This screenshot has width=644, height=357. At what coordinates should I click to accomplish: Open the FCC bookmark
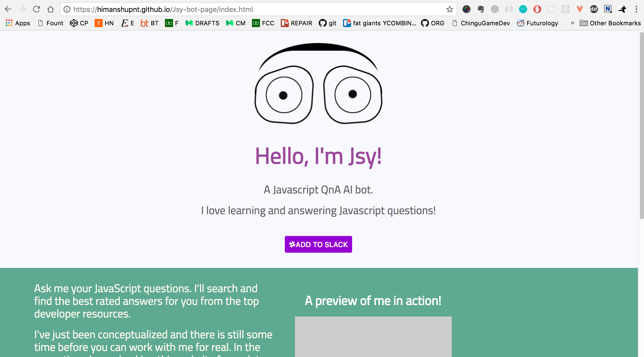[x=263, y=23]
